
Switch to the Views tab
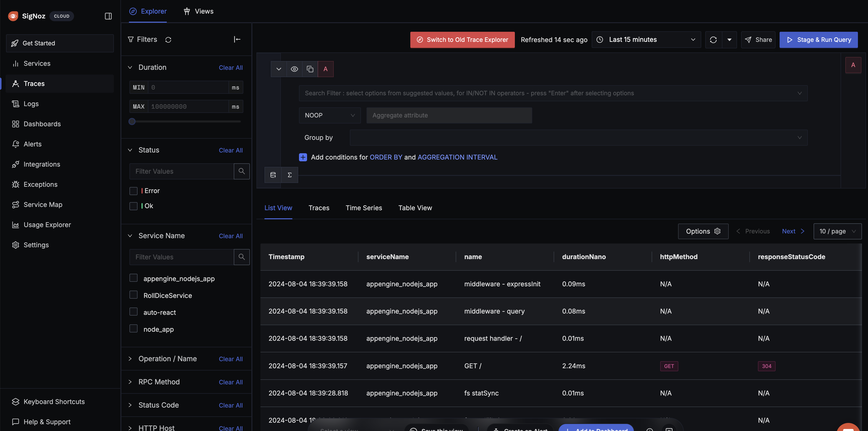(x=198, y=11)
